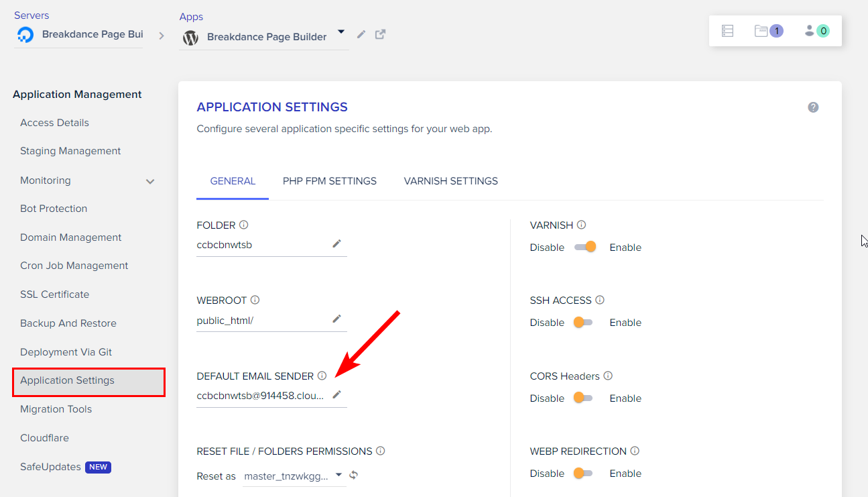Go to Domain Management in sidebar
Viewport: 868px width, 497px height.
click(71, 237)
